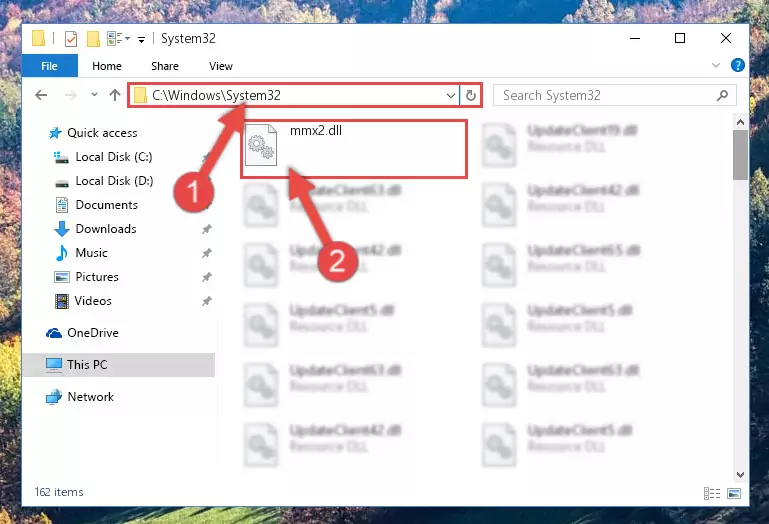Switch to Large icons view in status bar
This screenshot has width=769, height=524.
[734, 493]
